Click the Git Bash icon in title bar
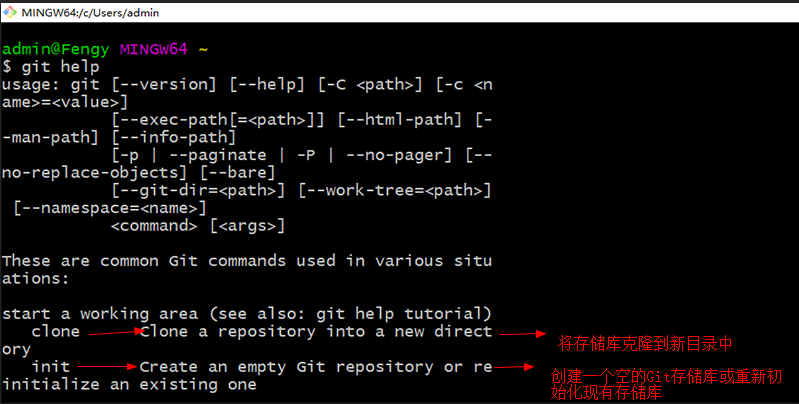Screen dimensions: 799x404 pos(10,12)
